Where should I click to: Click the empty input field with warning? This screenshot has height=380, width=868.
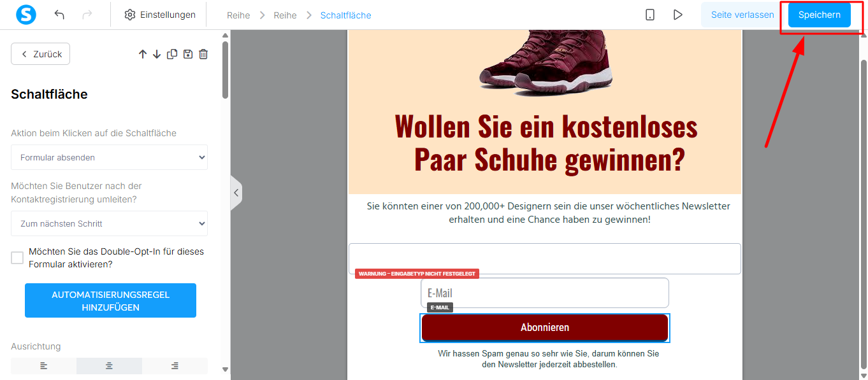[x=545, y=258]
